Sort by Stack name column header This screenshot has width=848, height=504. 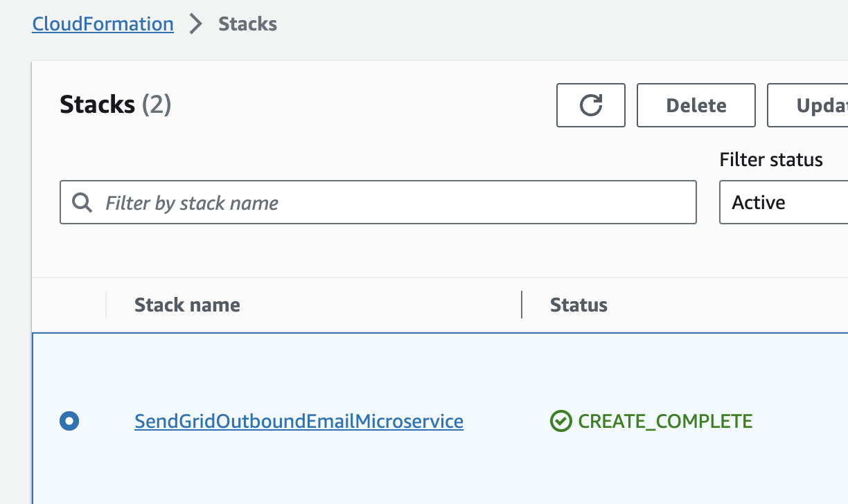(x=187, y=305)
